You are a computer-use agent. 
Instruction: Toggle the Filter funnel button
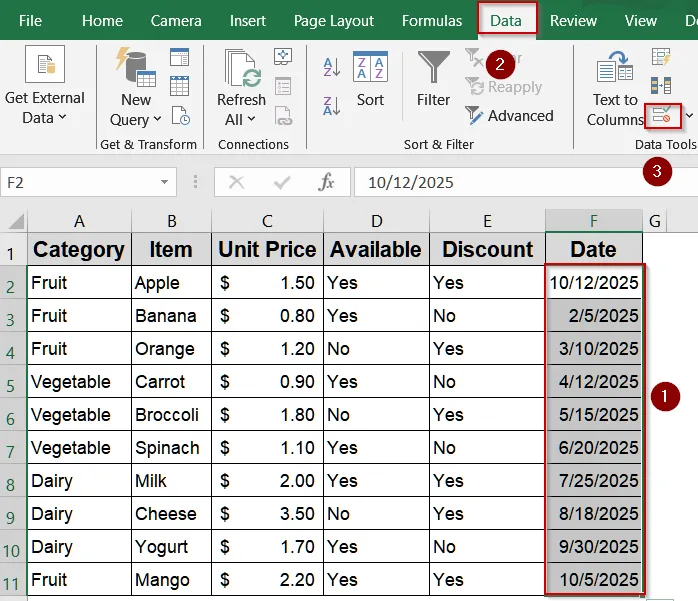[433, 79]
